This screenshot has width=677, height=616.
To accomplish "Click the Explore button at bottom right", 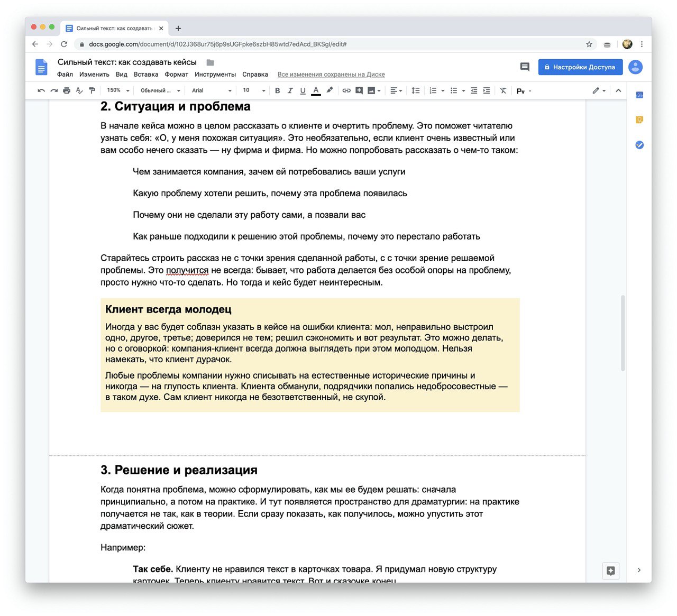I will click(611, 571).
